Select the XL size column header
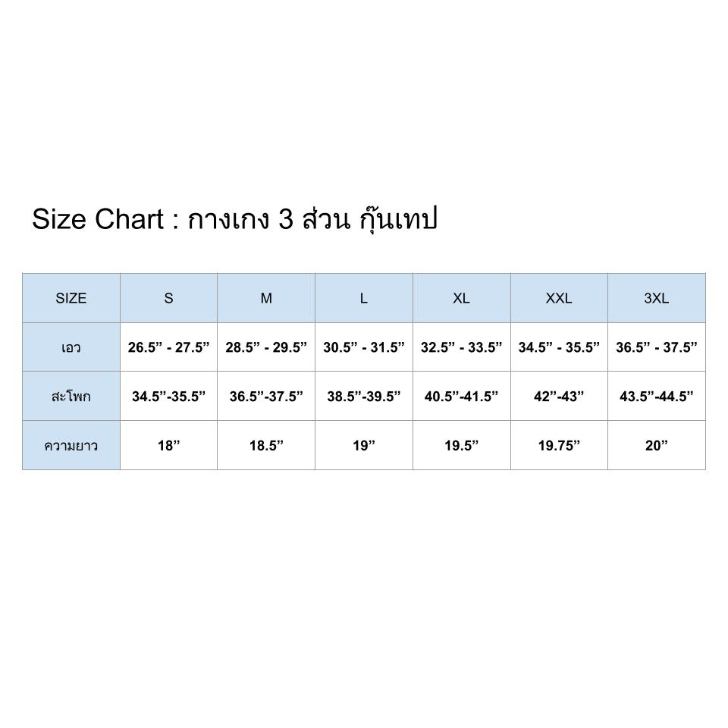The image size is (728, 728). click(x=462, y=298)
